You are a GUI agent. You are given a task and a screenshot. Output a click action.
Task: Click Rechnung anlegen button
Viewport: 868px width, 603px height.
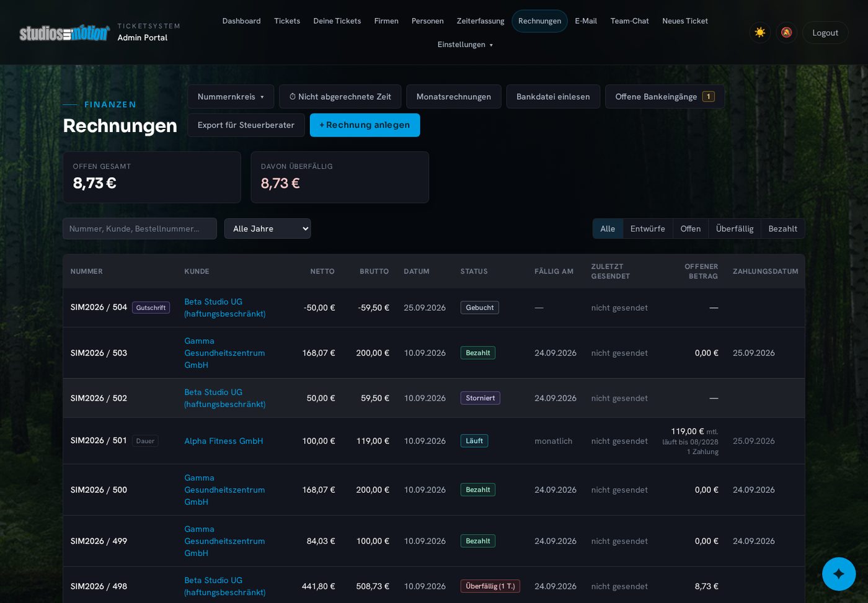pyautogui.click(x=365, y=125)
